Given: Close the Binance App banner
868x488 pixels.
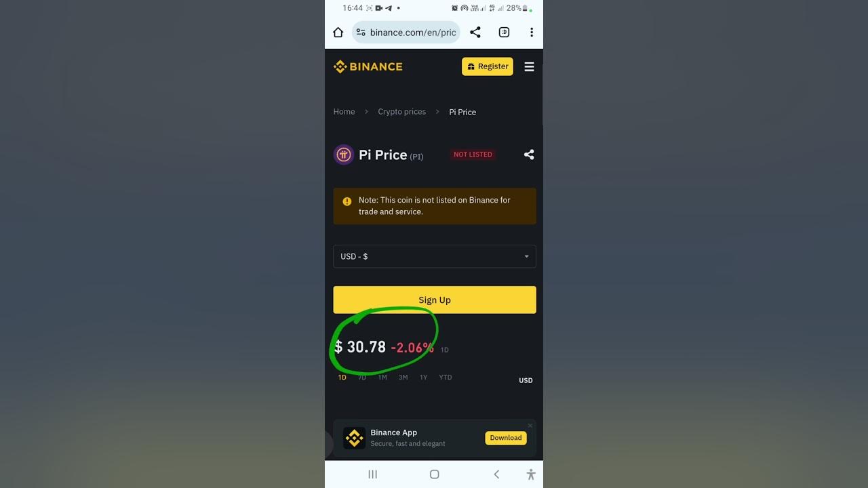Looking at the screenshot, I should click(530, 426).
